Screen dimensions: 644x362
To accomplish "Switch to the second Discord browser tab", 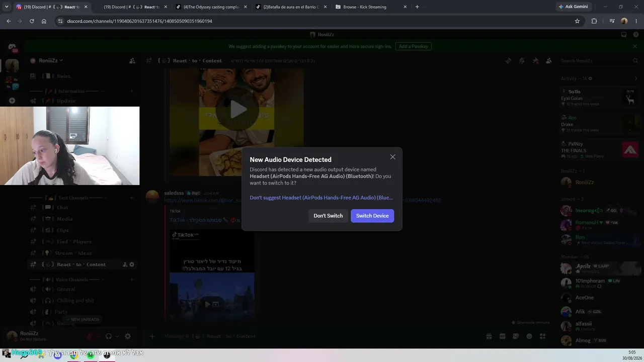I will 132,7.
